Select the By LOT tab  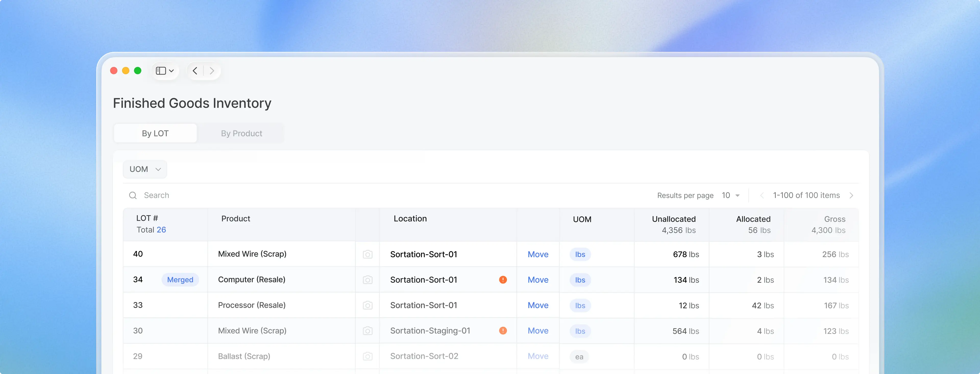click(x=155, y=133)
